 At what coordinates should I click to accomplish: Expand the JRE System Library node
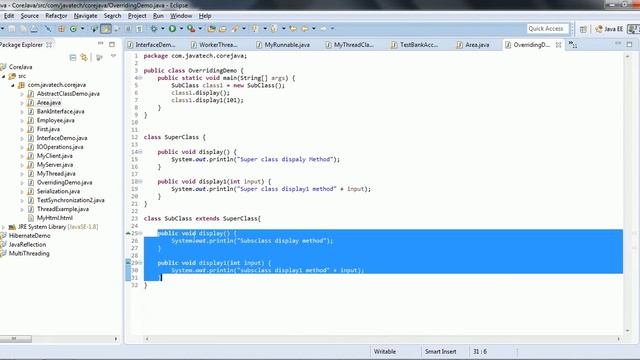click(4, 227)
